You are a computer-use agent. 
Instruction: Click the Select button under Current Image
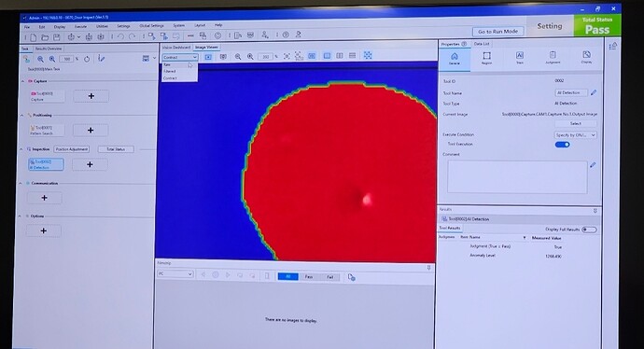pos(576,123)
